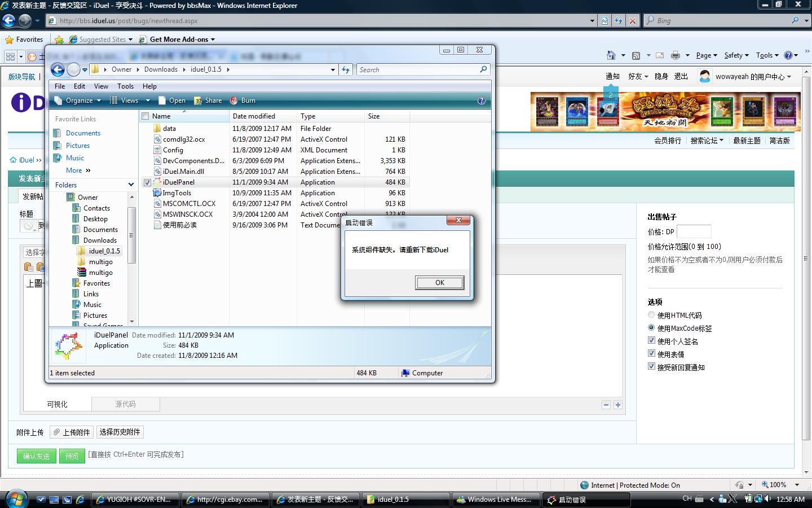Open Explorer address history dropdown
Screen dimensions: 812x508
click(333, 69)
